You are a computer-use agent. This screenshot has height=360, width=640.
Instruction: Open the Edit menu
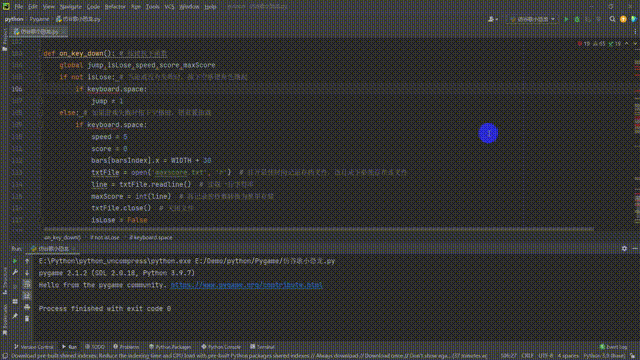[33, 7]
